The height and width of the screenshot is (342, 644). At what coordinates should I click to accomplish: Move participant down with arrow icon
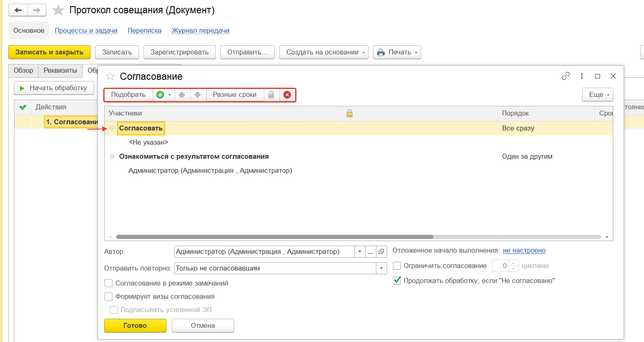[x=198, y=95]
